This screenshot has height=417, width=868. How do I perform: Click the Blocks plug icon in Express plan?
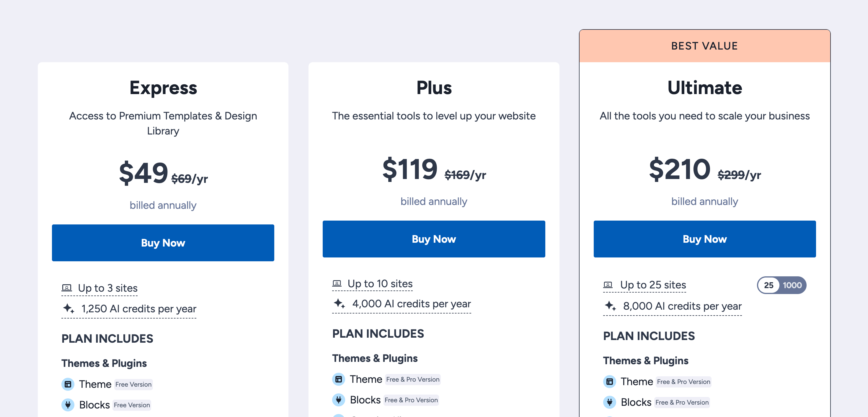(68, 405)
